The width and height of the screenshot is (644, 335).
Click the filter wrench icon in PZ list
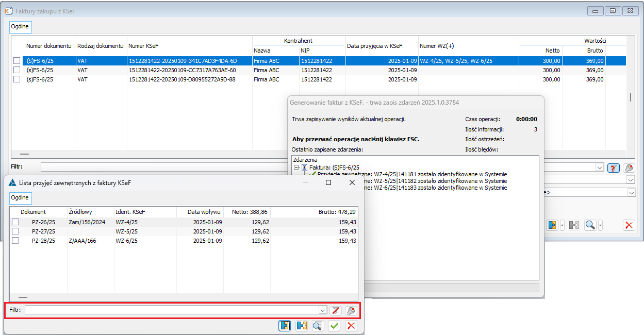(351, 310)
